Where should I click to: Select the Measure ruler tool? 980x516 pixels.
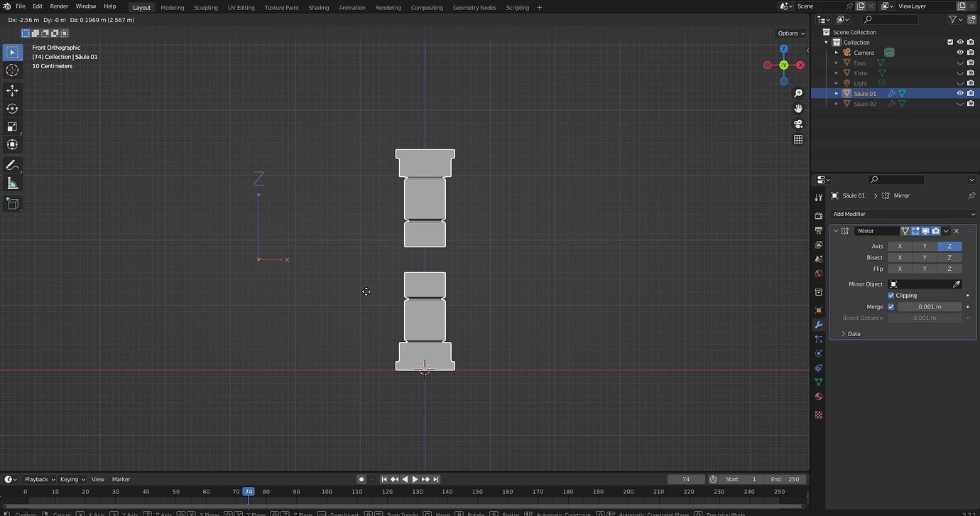[x=12, y=183]
